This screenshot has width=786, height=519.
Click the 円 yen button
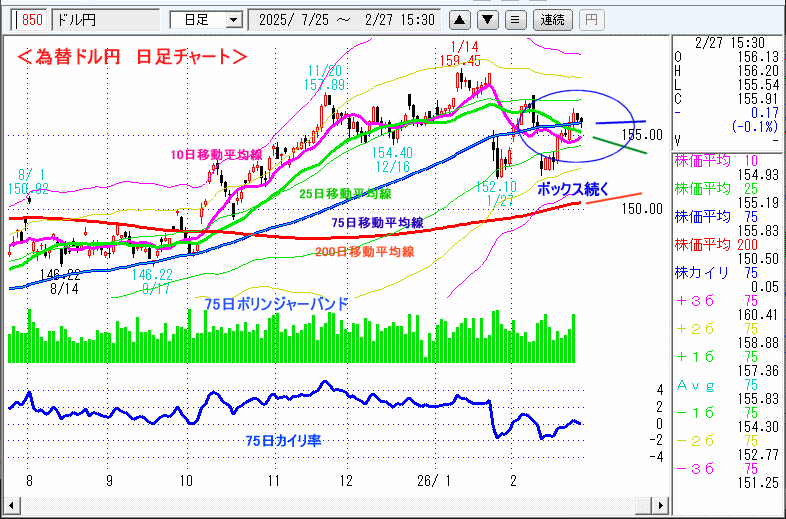592,19
